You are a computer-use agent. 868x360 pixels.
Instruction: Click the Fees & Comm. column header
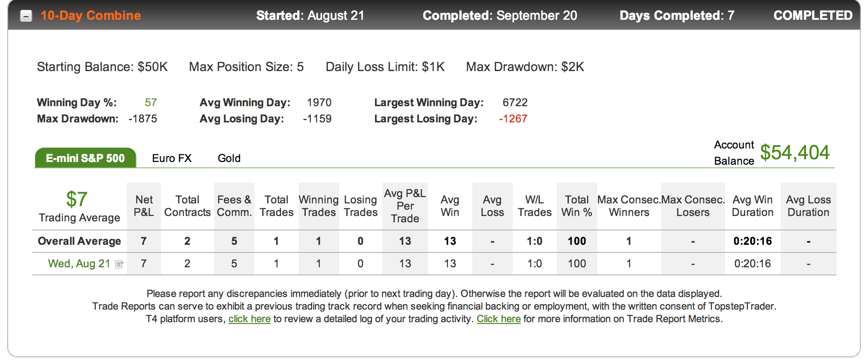234,206
